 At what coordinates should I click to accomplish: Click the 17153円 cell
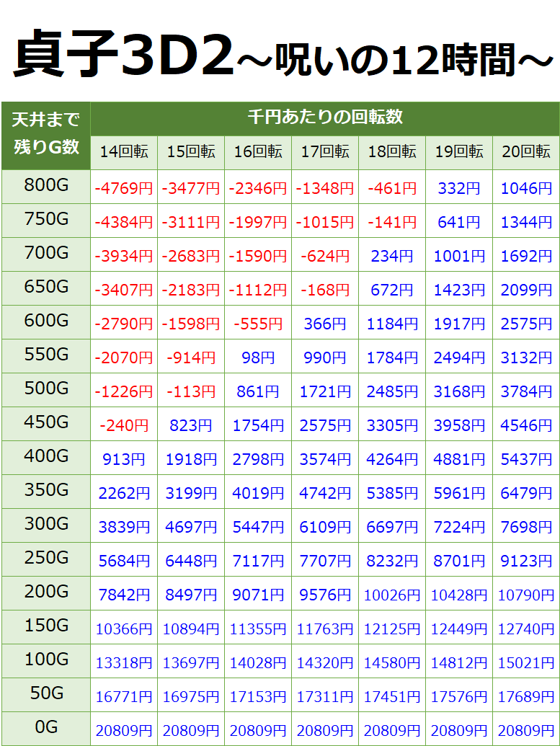(x=258, y=696)
